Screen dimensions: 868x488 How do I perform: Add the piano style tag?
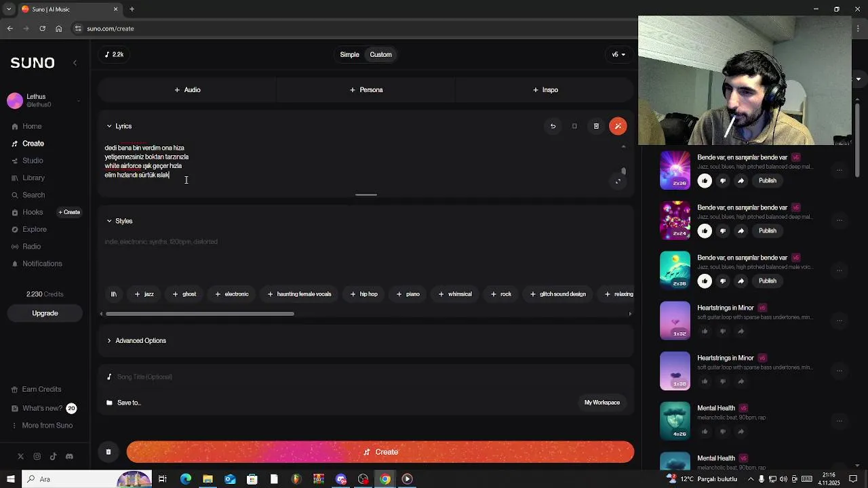tap(408, 294)
